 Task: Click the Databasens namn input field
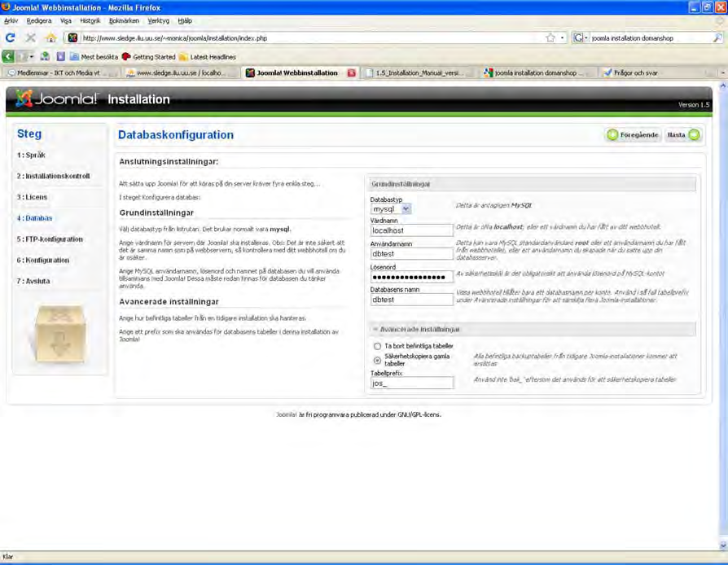click(x=411, y=300)
